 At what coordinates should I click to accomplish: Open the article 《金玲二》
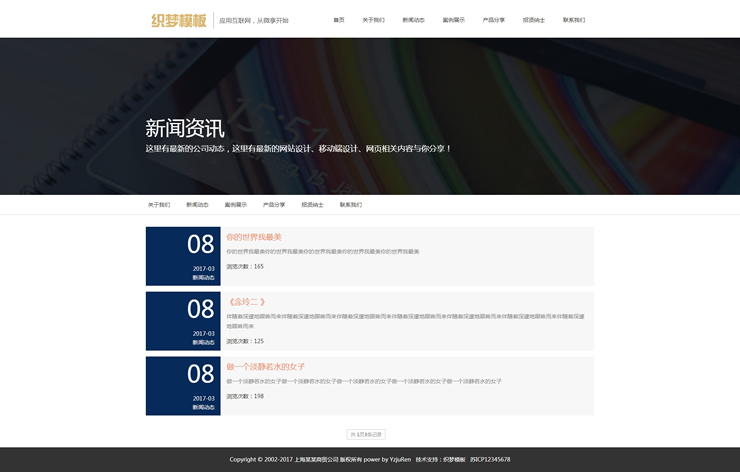(246, 302)
